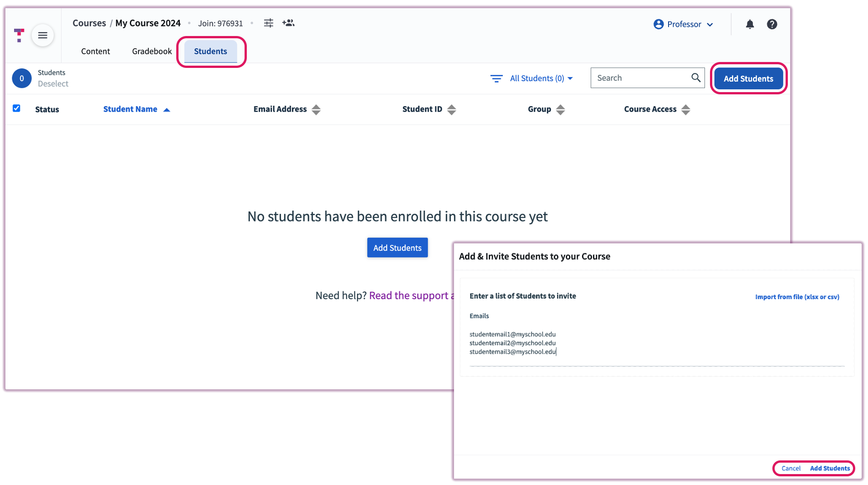The height and width of the screenshot is (485, 868).
Task: Switch to the Gradebook tab
Action: (152, 51)
